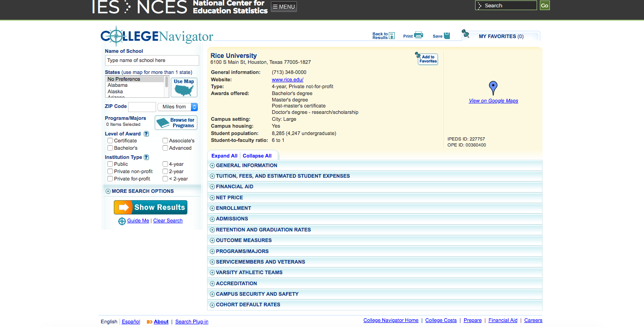Expand the Outcome Measures section
Image resolution: width=644 pixels, height=327 pixels.
375,240
